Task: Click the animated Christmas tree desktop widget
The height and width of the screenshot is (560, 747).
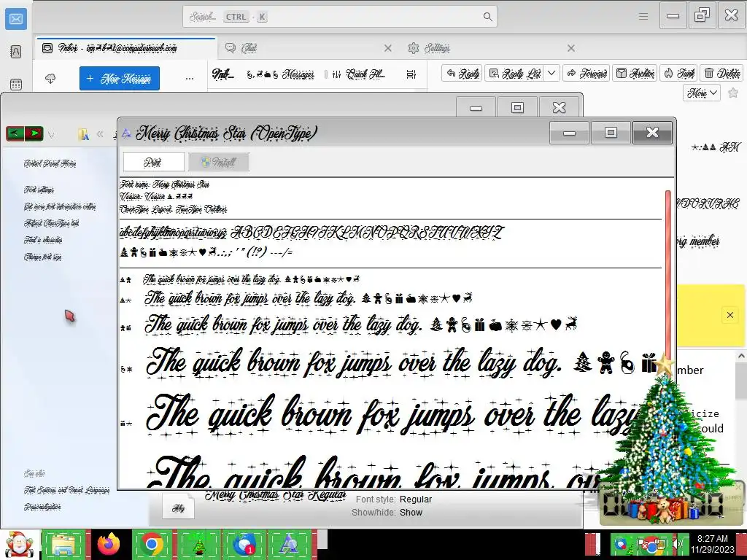Action: tap(667, 438)
